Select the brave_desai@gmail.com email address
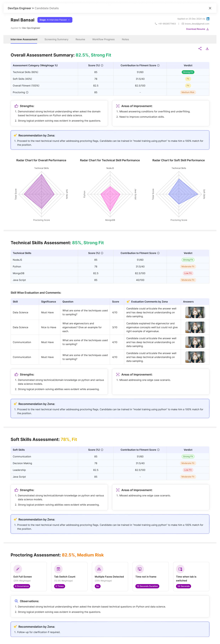 tap(197, 24)
